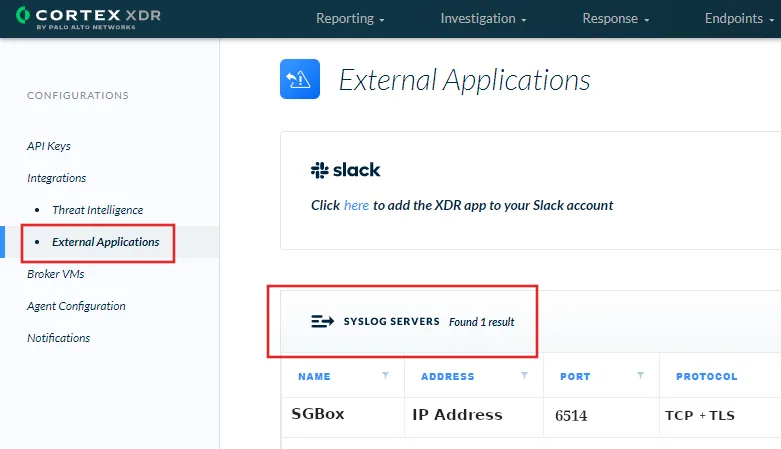Click the Slack logo
The height and width of the screenshot is (449, 781).
point(346,170)
